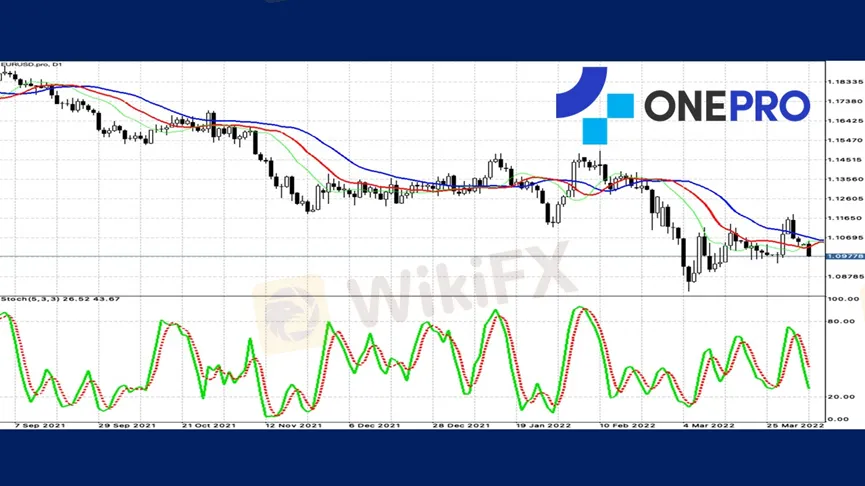Click the ONEPRO brand name text

point(725,105)
